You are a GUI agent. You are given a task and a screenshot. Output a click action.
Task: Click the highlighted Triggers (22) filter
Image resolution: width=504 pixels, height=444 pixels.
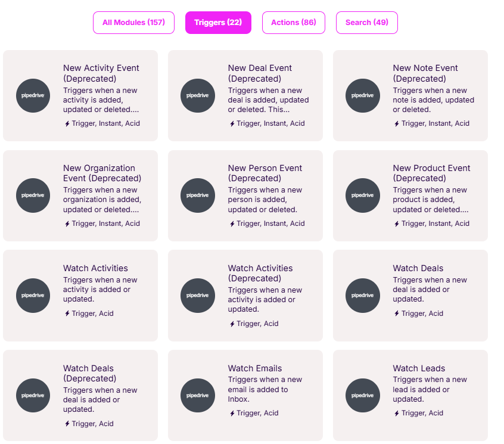coord(218,22)
